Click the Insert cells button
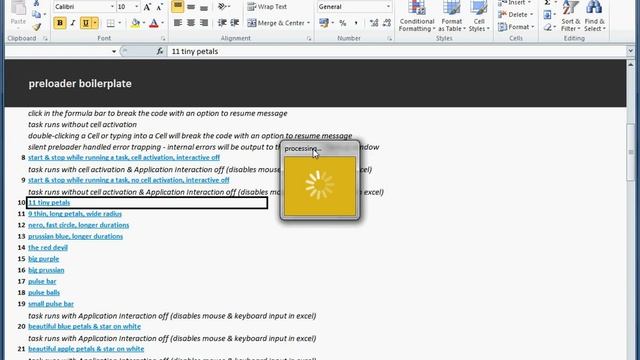Screen dimensions: 640x360 515,3
